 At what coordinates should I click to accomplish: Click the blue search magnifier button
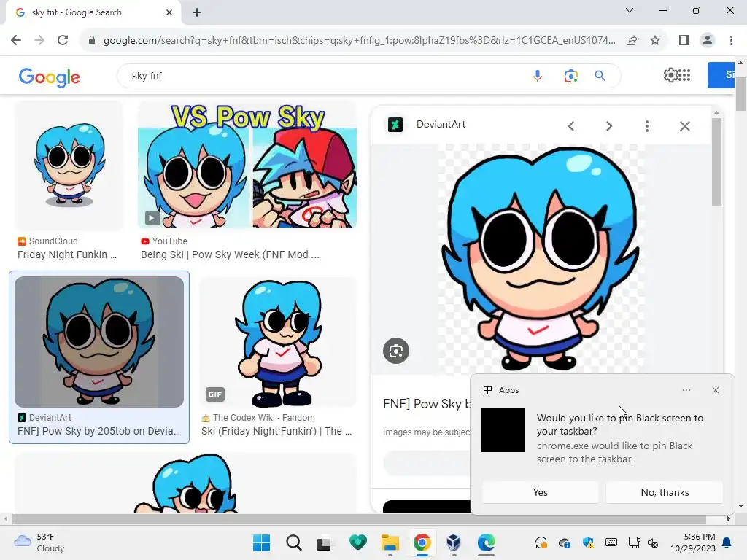click(600, 76)
